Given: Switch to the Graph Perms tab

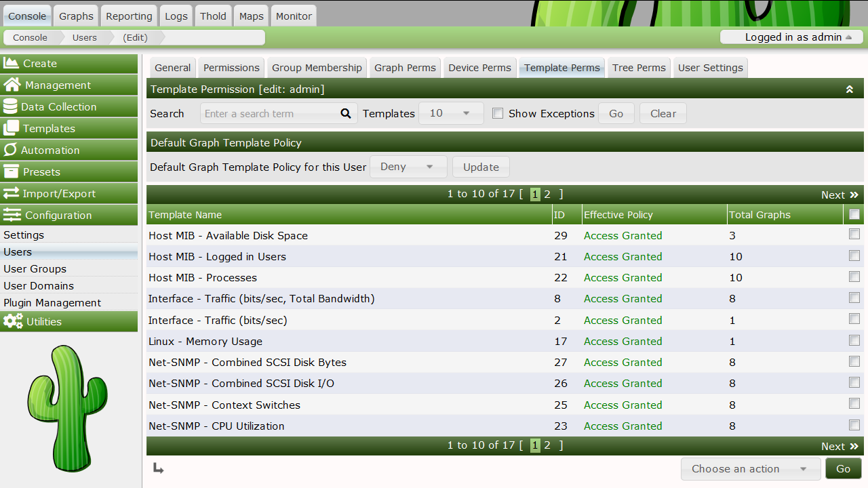Looking at the screenshot, I should [x=404, y=68].
